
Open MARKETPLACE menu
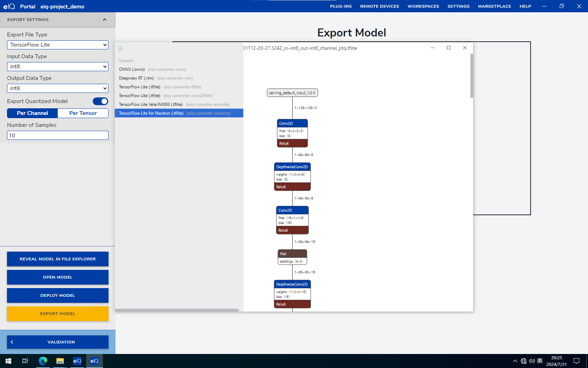pyautogui.click(x=495, y=6)
